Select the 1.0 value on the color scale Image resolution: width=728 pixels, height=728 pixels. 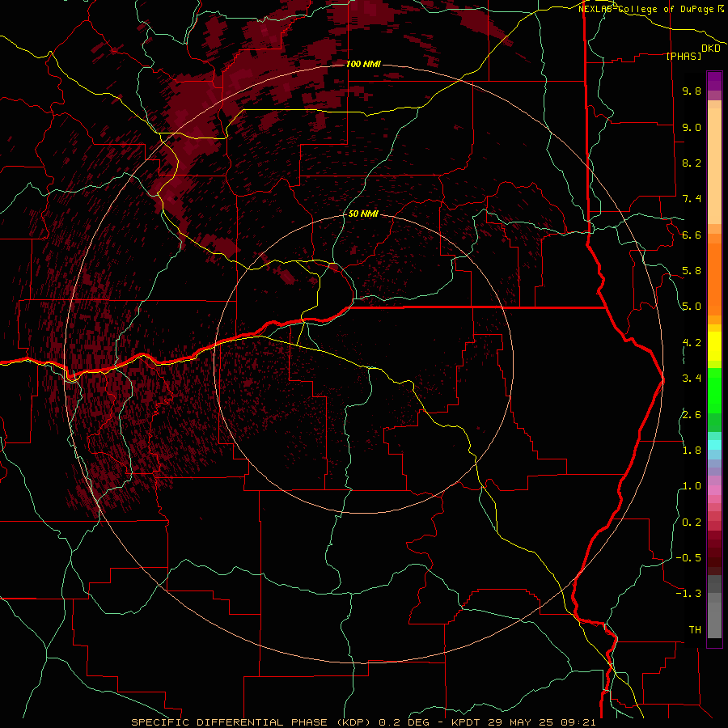(x=692, y=486)
